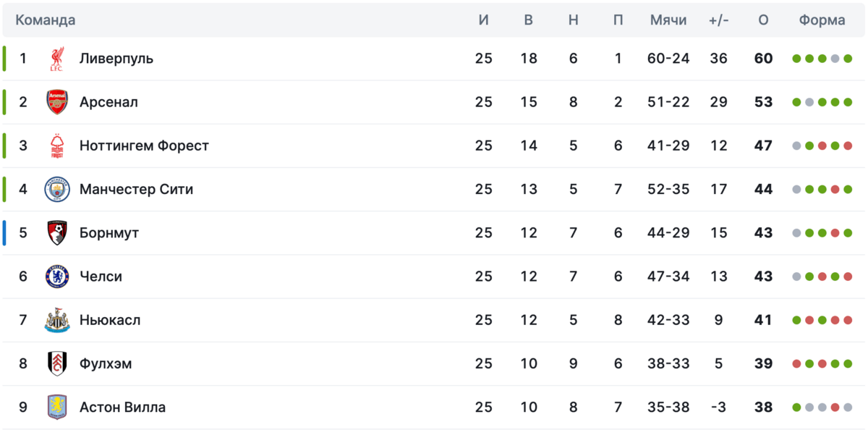Click Fulham's first red form dot
The image size is (868, 430).
[796, 363]
